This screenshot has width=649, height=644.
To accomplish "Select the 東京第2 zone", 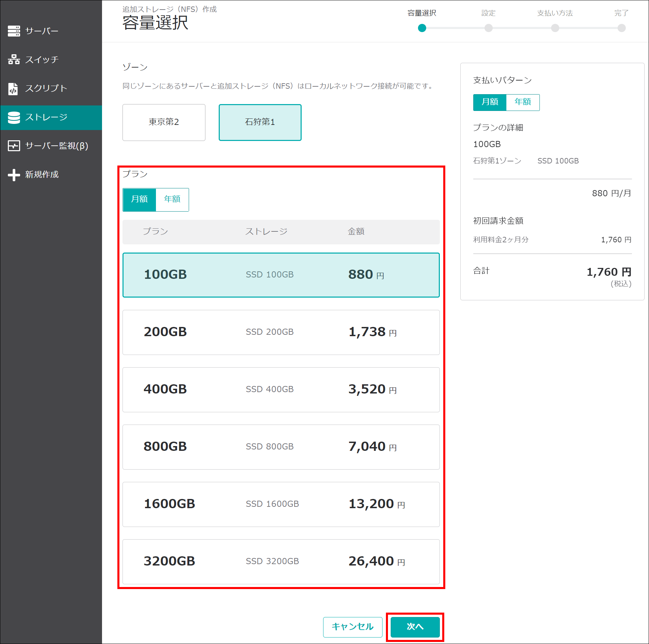I will (164, 122).
